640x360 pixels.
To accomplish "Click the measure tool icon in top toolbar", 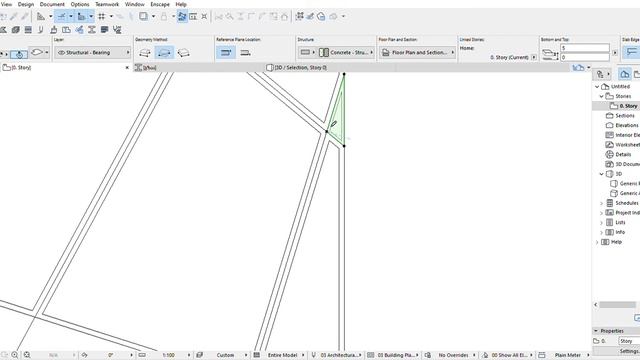I will [41, 16].
